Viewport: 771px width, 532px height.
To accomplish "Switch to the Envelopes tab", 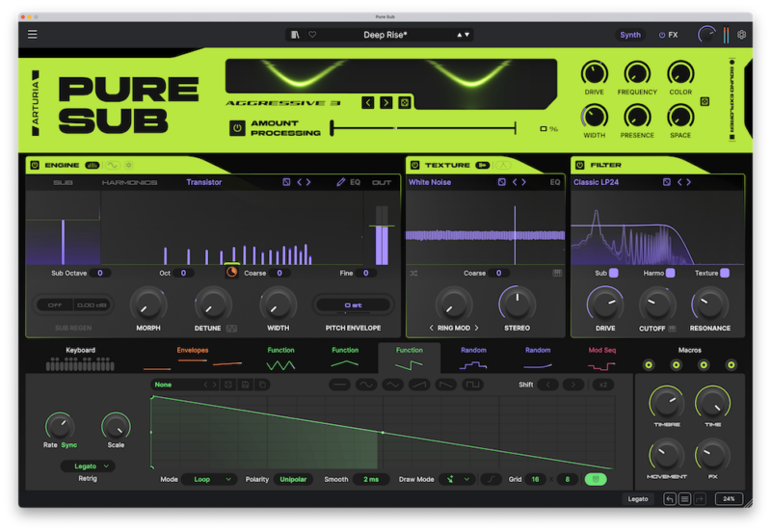I will pyautogui.click(x=192, y=359).
